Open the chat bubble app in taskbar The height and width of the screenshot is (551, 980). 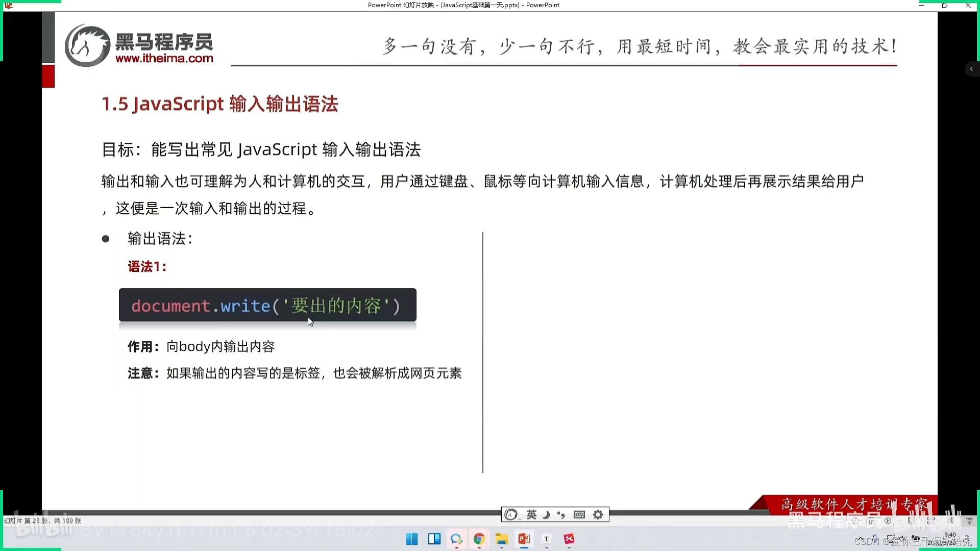pos(456,539)
